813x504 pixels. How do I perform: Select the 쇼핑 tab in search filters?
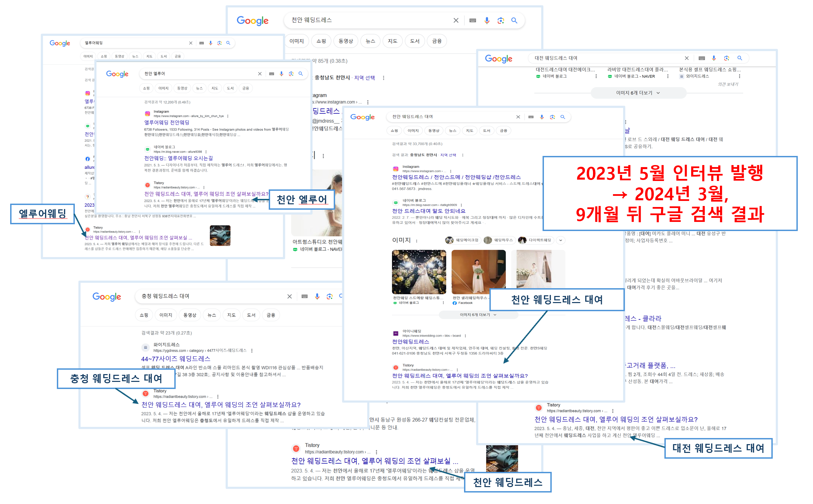[321, 41]
